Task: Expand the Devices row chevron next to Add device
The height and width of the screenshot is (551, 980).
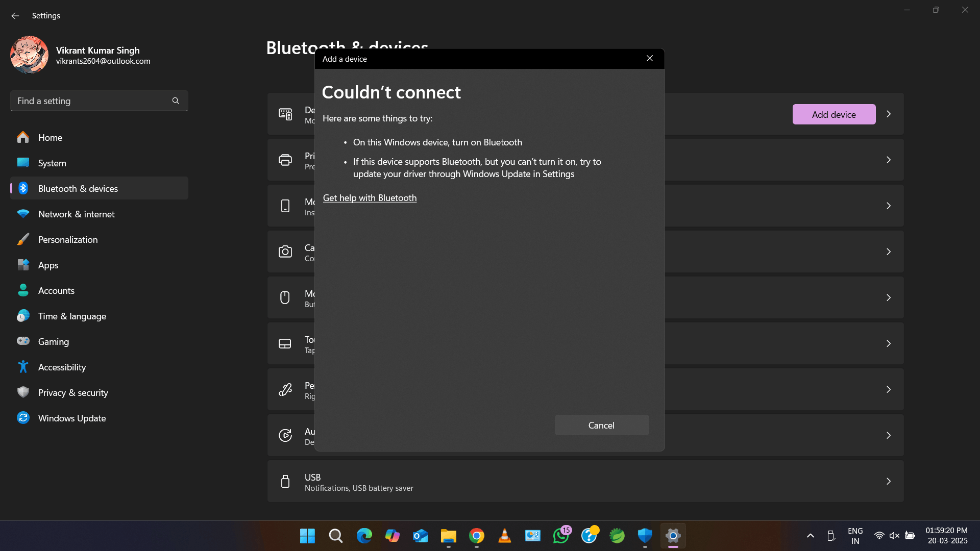Action: coord(889,114)
